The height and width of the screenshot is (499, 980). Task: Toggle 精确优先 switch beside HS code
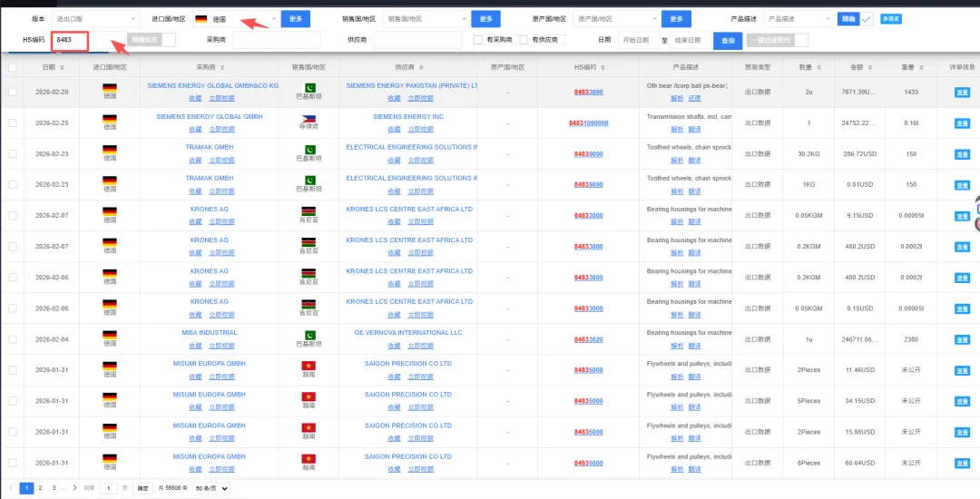pos(152,40)
